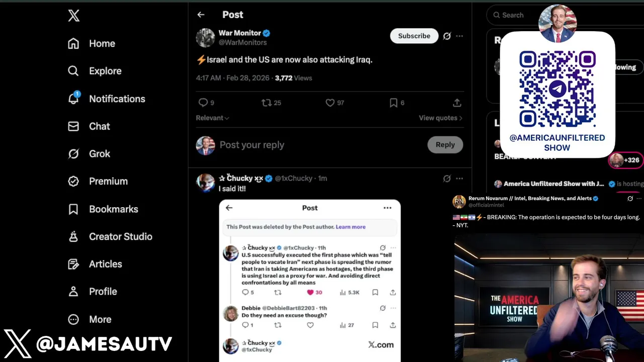
Task: Go back using the Post arrow
Action: (x=201, y=15)
